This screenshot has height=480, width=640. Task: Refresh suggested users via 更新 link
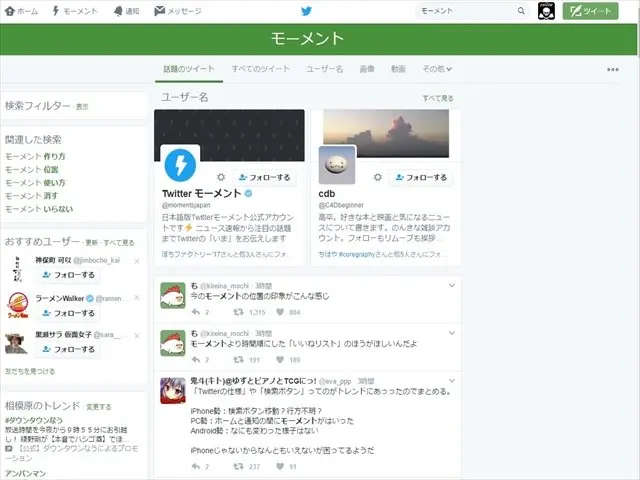[x=91, y=242]
